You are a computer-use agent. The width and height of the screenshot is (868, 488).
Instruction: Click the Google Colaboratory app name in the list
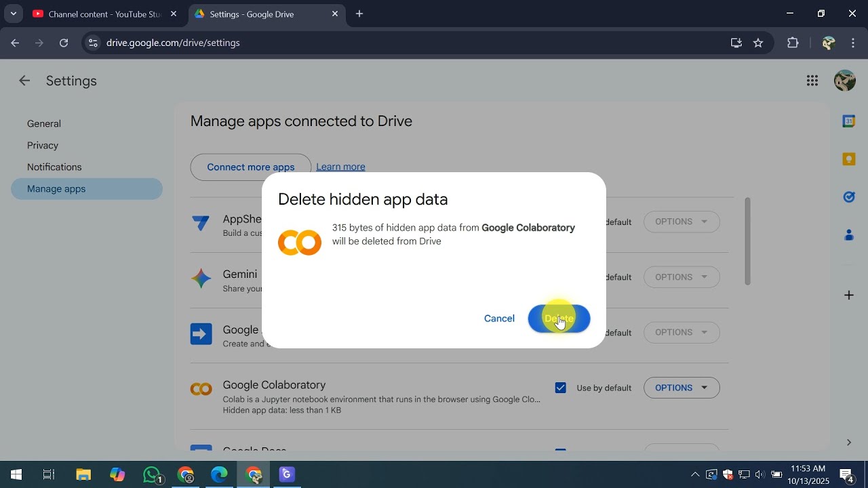[274, 384]
